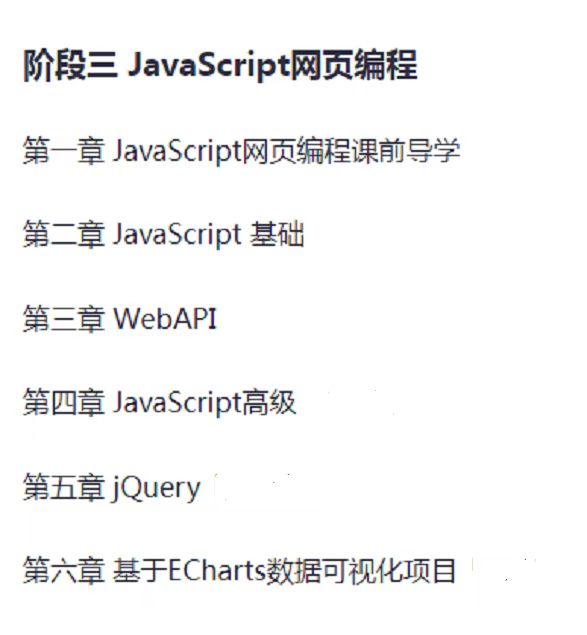Open 第二章 JavaScript 基础 chapter

164,234
